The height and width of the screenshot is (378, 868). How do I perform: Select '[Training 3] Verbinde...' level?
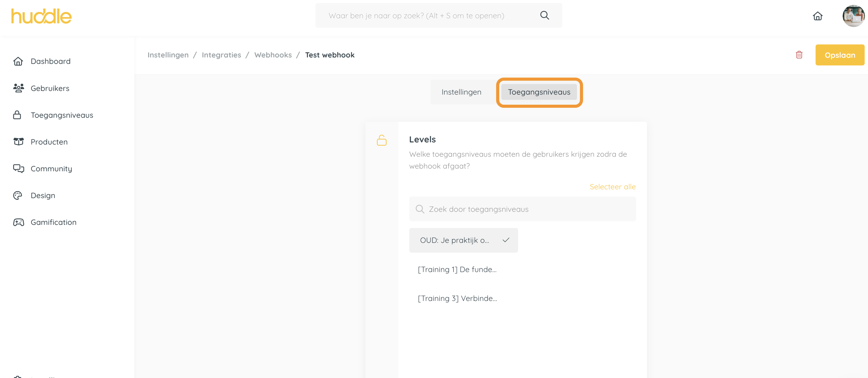click(457, 298)
